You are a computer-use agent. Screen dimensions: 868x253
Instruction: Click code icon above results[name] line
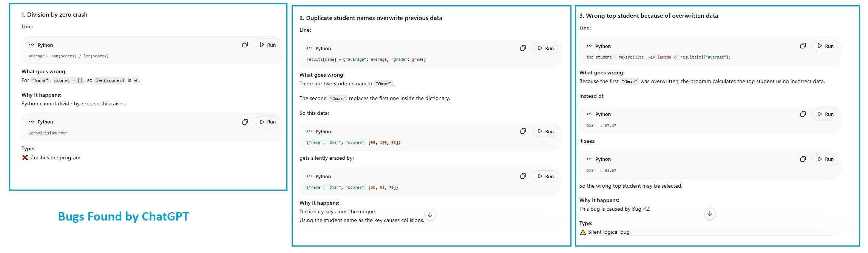[x=309, y=48]
